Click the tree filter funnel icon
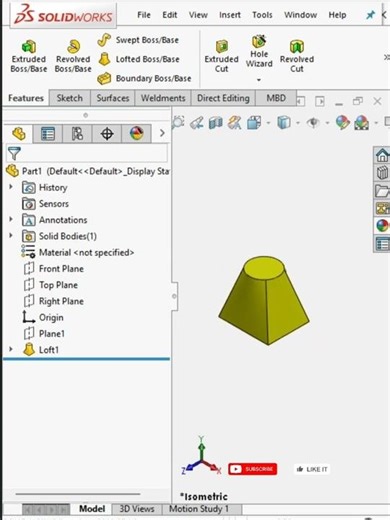This screenshot has height=520, width=390. coord(14,153)
